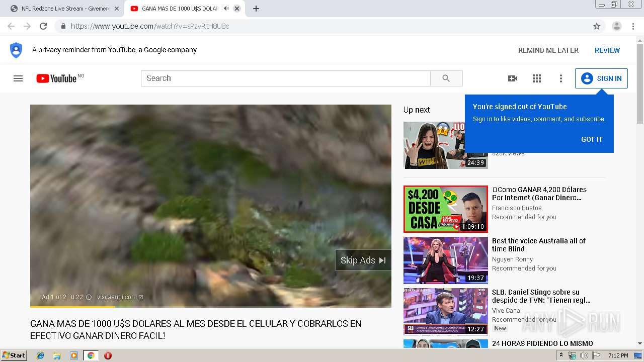The image size is (644, 362).
Task: View site info via padlock icon
Action: coord(63,26)
